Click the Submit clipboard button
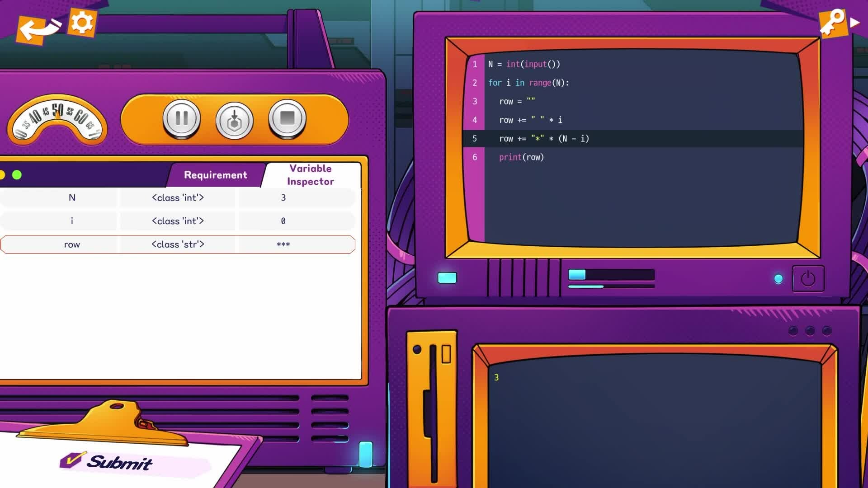Viewport: 868px width, 488px height. [120, 462]
